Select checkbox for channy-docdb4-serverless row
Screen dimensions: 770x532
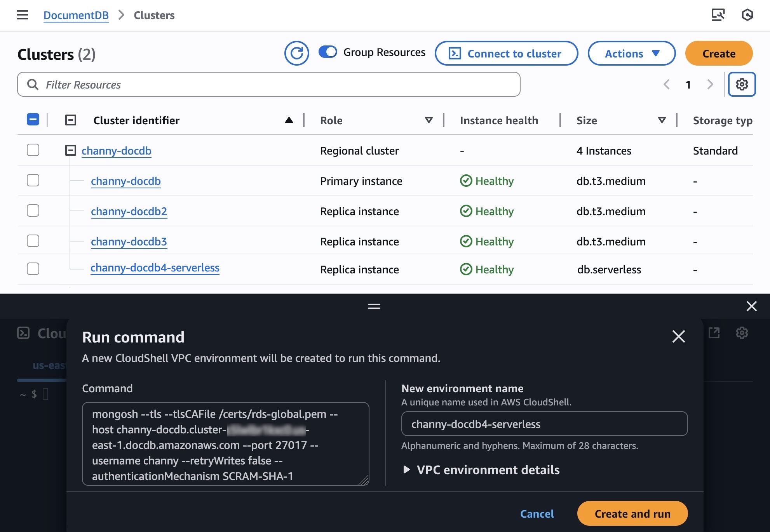(x=33, y=269)
